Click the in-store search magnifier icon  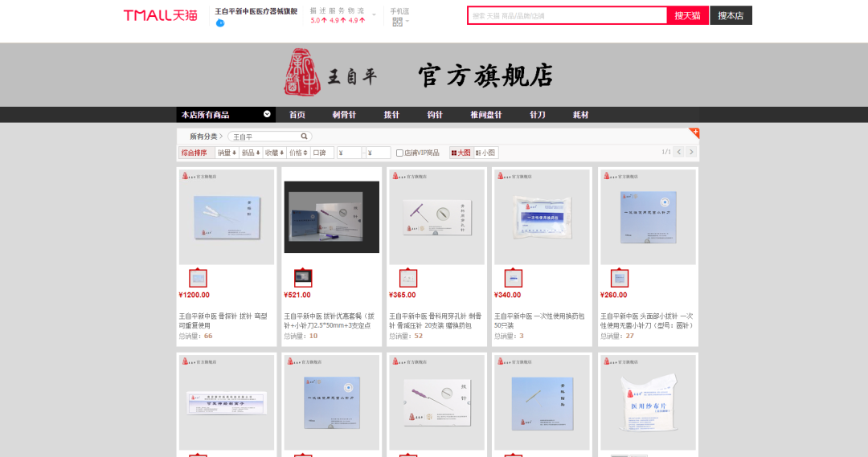click(x=304, y=136)
